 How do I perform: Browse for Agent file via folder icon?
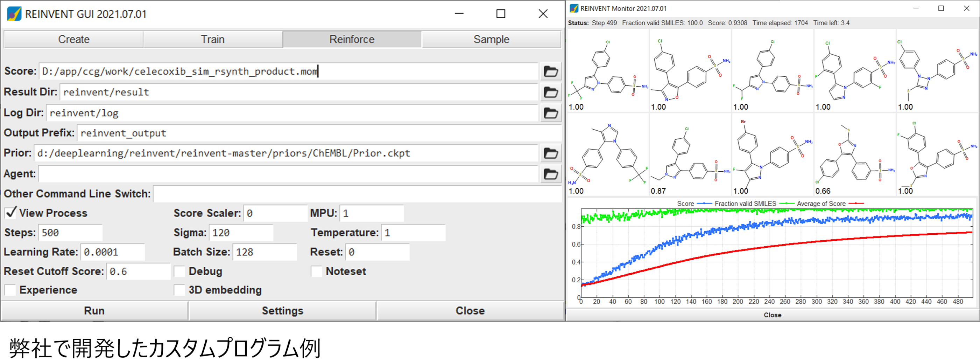tap(550, 174)
